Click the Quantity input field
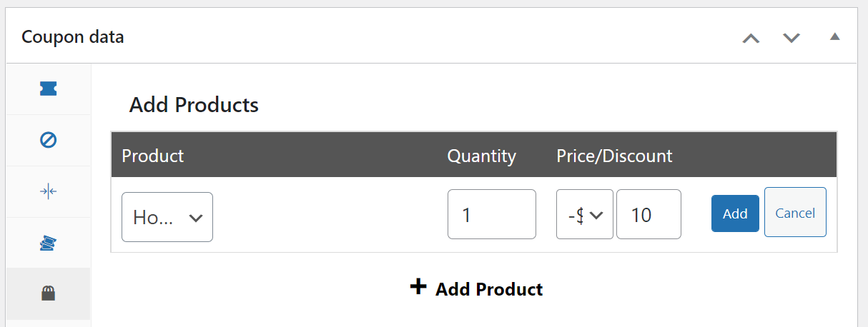The image size is (868, 327). [x=491, y=214]
